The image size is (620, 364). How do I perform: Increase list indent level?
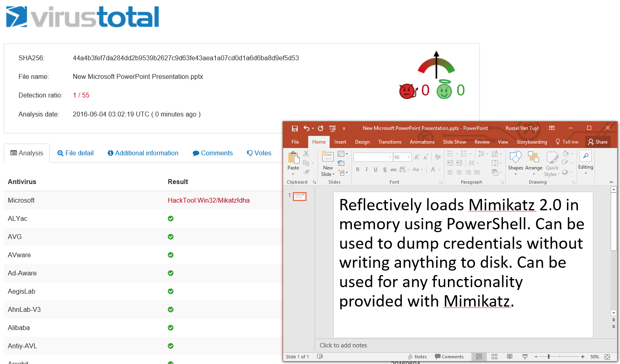pos(459,163)
